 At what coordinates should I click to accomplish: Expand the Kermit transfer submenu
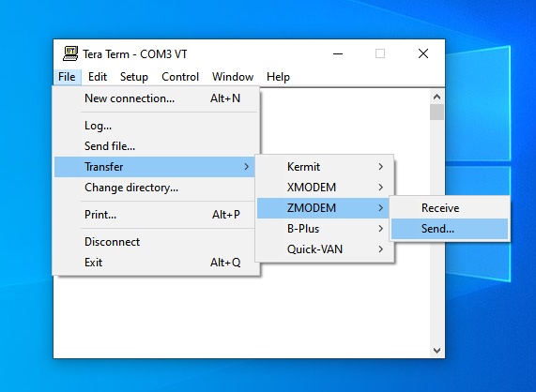point(325,167)
